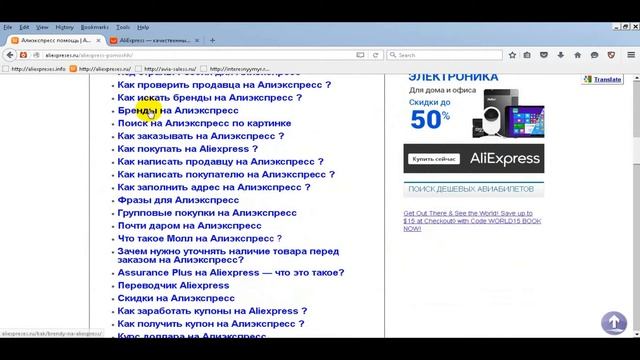This screenshot has width=640, height=360.
Task: Open Как заработать купоны на Aliexpress link
Action: point(212,311)
